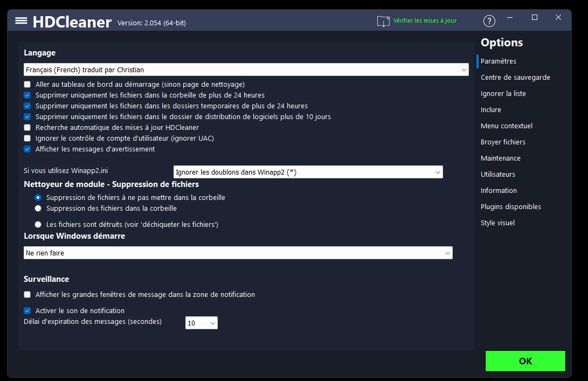Disable 'Activer le son de notification'

[27, 311]
